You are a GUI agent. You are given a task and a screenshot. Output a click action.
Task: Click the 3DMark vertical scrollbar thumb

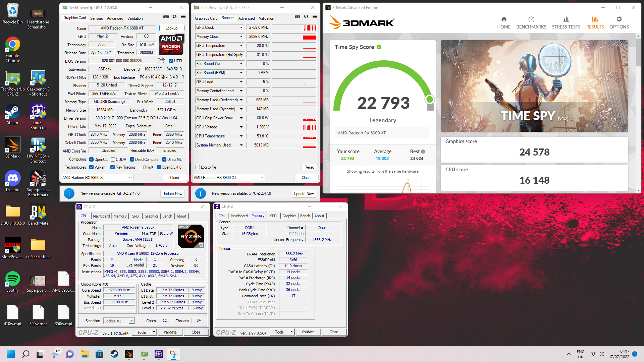[638, 52]
